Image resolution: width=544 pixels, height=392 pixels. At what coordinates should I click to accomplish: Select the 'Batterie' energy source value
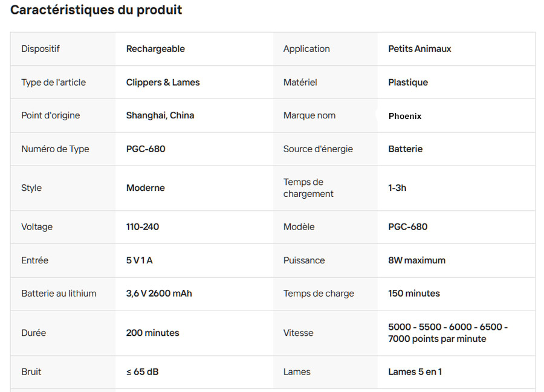click(x=406, y=149)
